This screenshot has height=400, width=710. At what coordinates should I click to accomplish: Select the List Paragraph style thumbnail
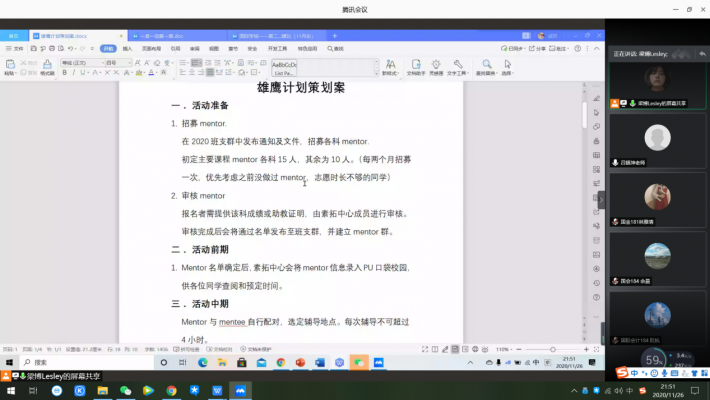click(x=284, y=67)
